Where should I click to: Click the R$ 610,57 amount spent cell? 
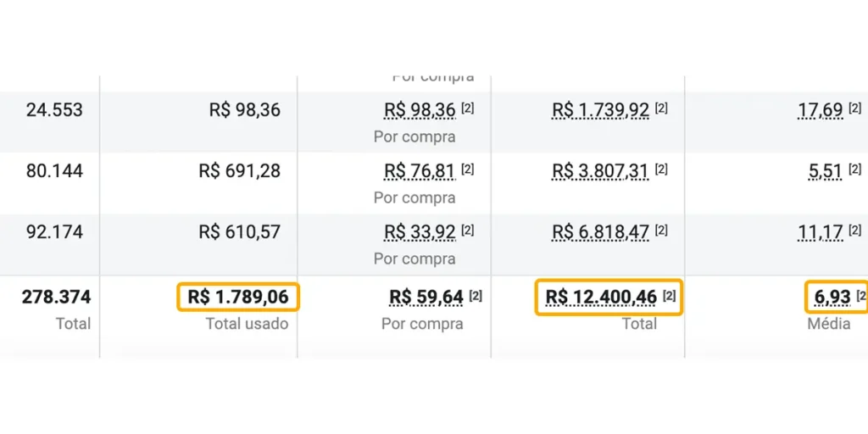(239, 232)
